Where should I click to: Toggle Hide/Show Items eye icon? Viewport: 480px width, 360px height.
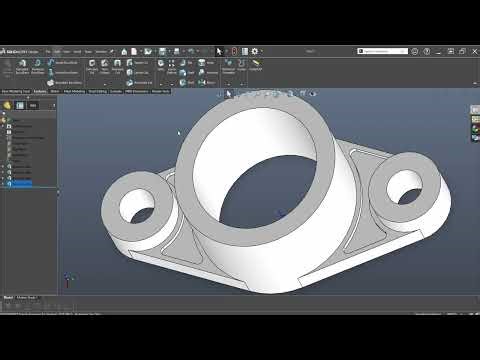point(312,94)
